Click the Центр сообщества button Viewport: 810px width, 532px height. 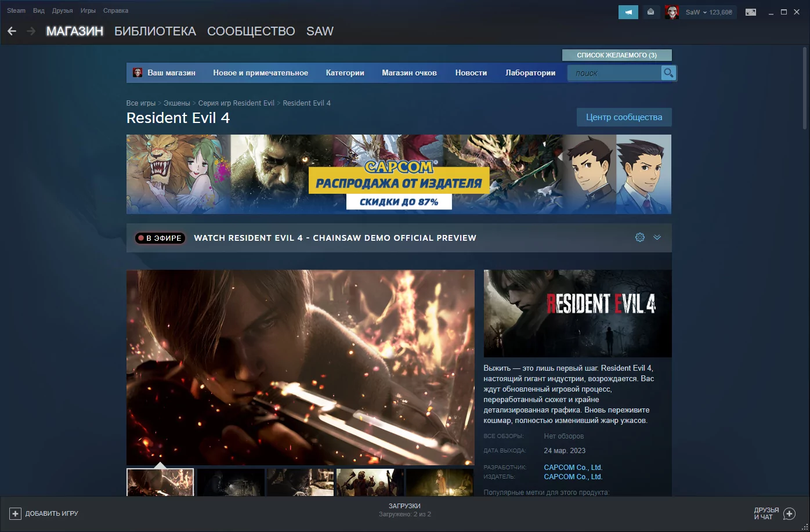tap(624, 117)
